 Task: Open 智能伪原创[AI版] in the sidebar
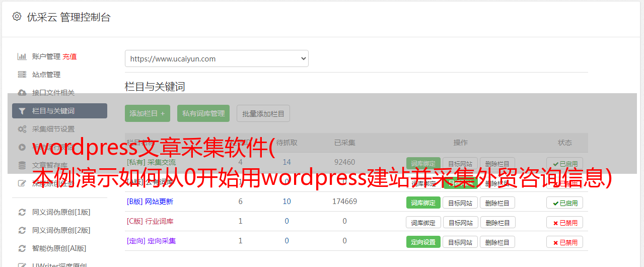[x=59, y=248]
